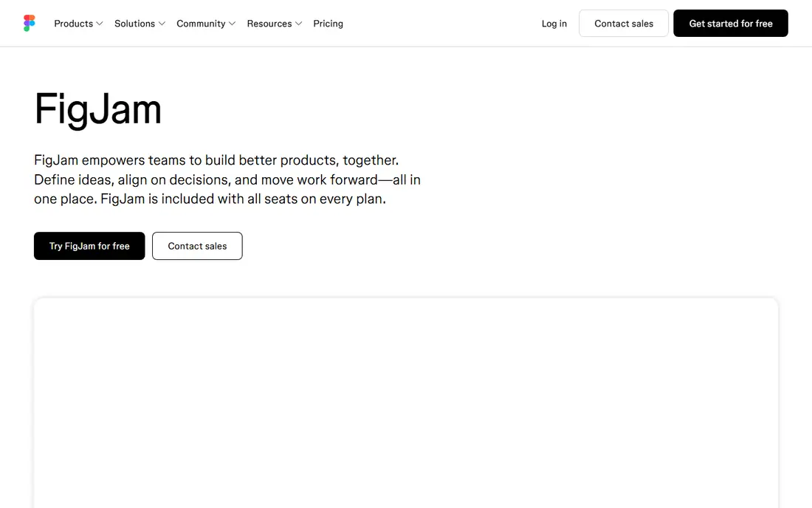Click the blank preview card below the buttons
The image size is (812, 508).
[406, 403]
